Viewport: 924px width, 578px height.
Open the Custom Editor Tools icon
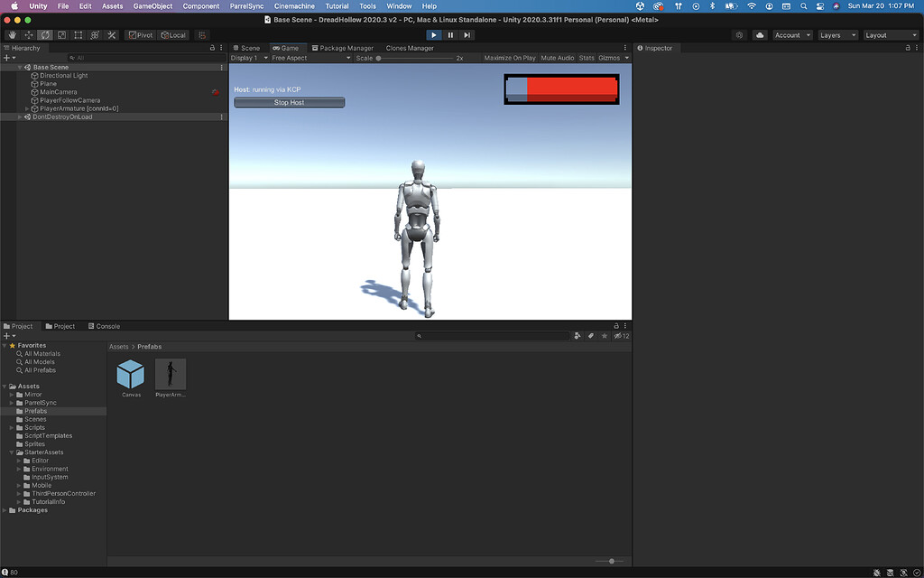[x=112, y=34]
